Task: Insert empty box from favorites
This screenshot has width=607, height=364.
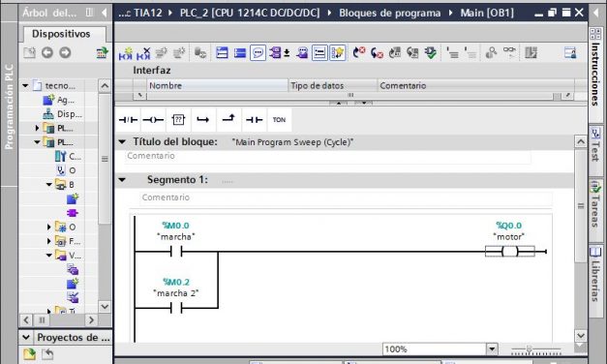Action: pyautogui.click(x=178, y=120)
